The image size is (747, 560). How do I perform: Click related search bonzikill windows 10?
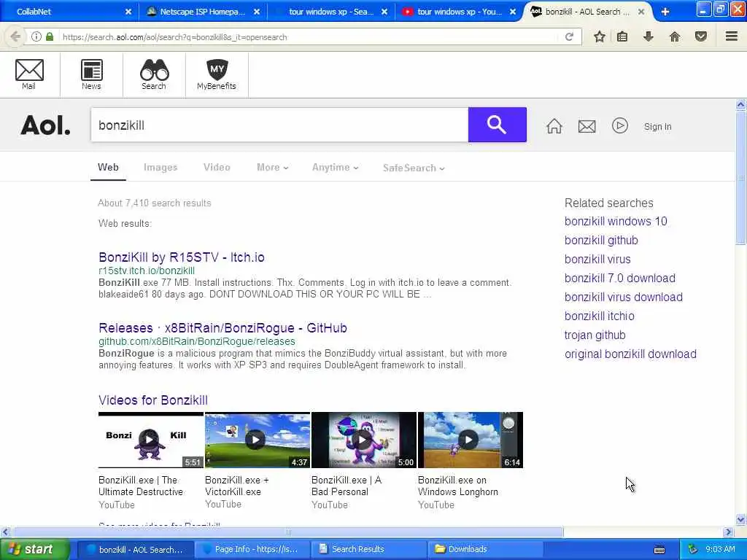click(x=616, y=222)
